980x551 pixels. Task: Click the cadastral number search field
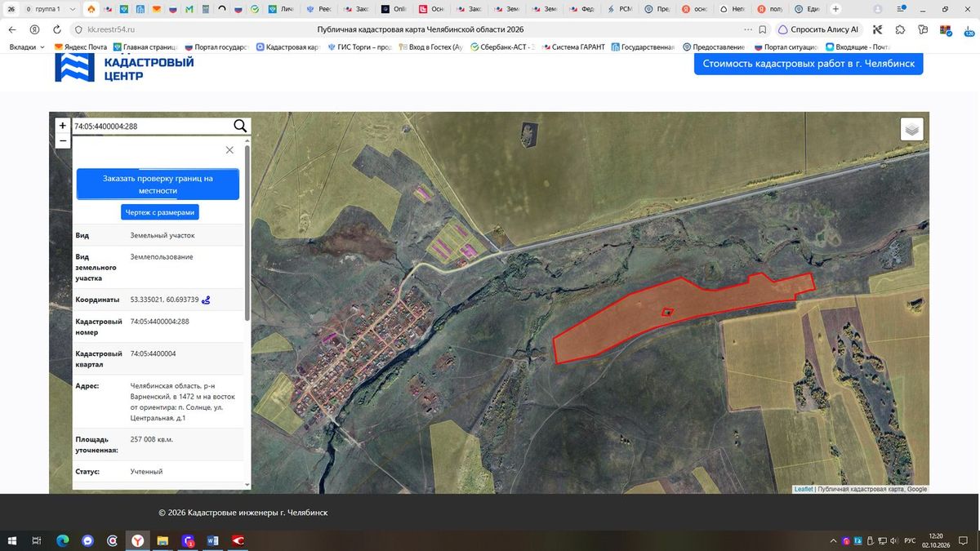(x=151, y=127)
